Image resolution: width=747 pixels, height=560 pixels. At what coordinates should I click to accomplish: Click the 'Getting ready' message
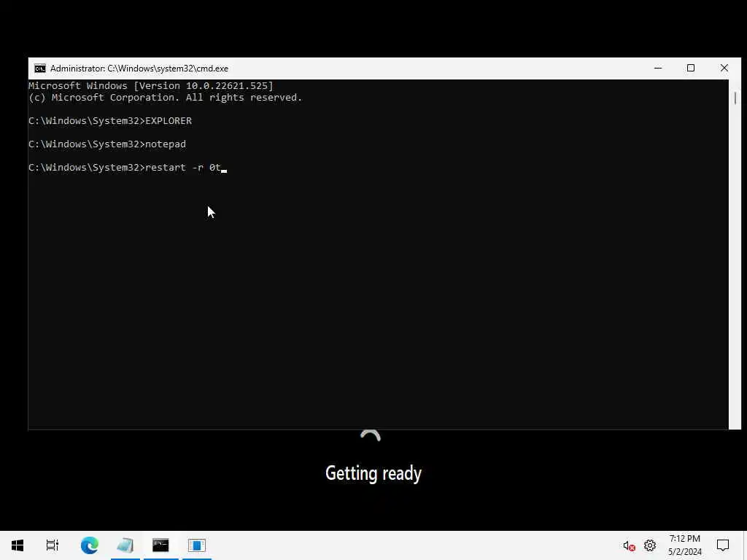click(373, 474)
